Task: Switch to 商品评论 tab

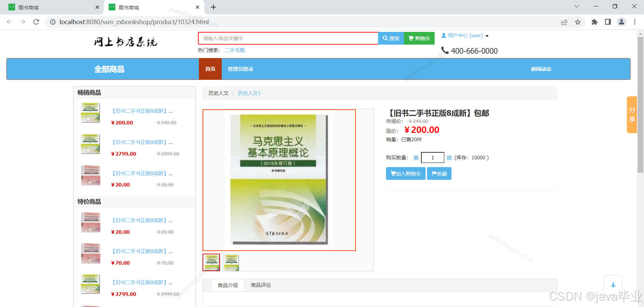Action: point(261,285)
